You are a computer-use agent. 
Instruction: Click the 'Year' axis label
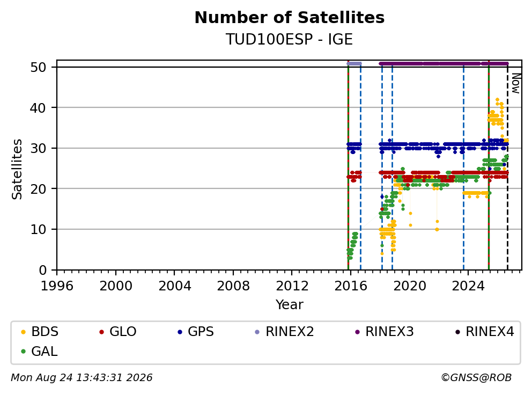coord(290,305)
